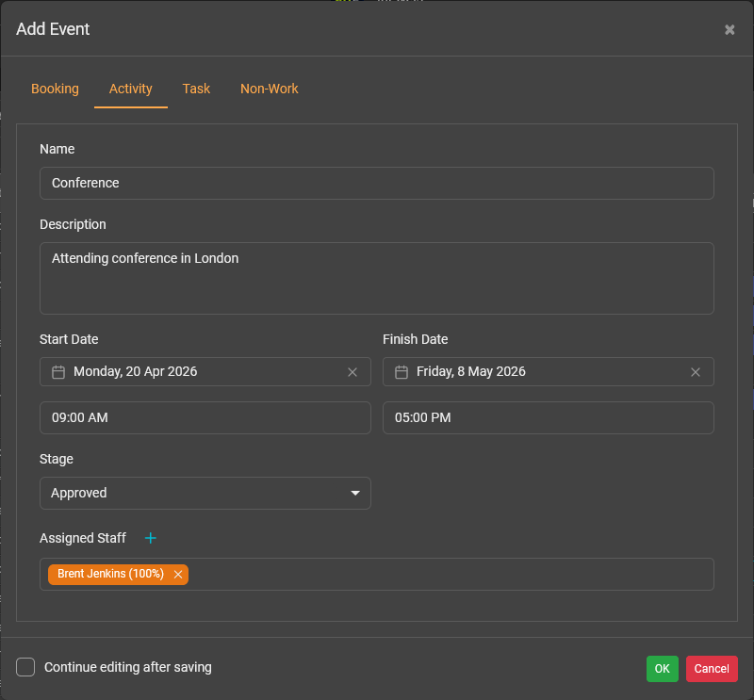Click into the Description text area
This screenshot has width=754, height=700.
(x=377, y=278)
